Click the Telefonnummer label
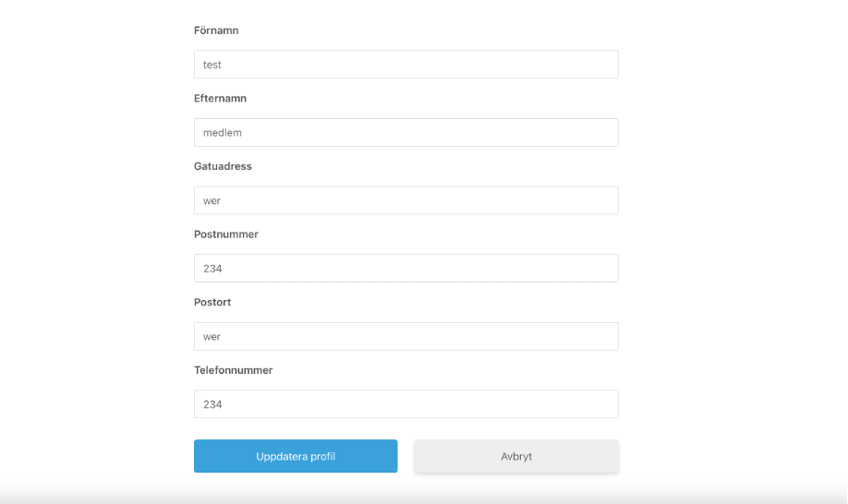This screenshot has width=848, height=504. [x=233, y=370]
